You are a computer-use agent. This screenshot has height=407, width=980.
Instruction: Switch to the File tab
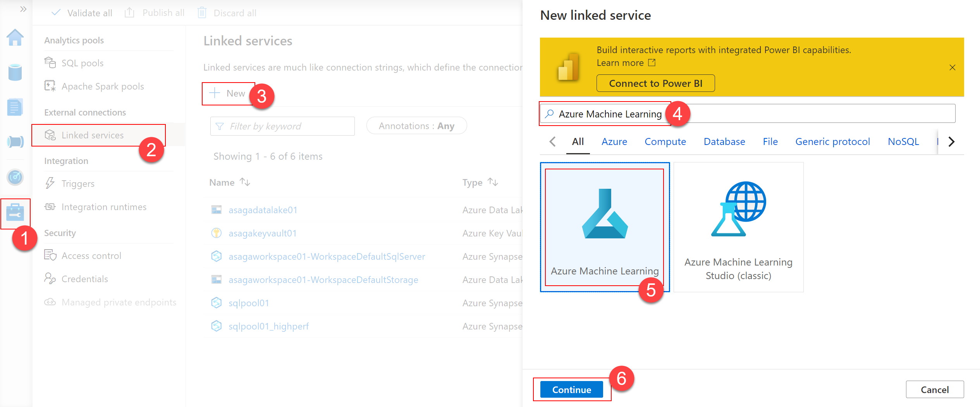[770, 141]
